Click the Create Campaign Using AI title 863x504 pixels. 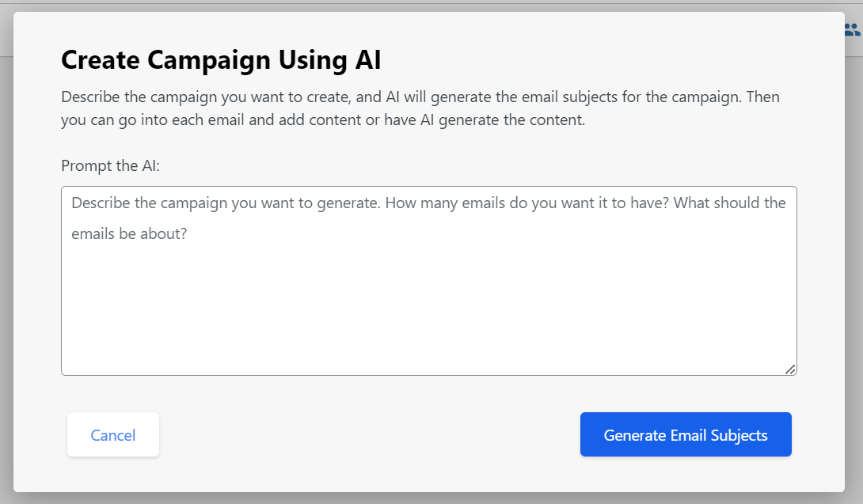click(221, 60)
